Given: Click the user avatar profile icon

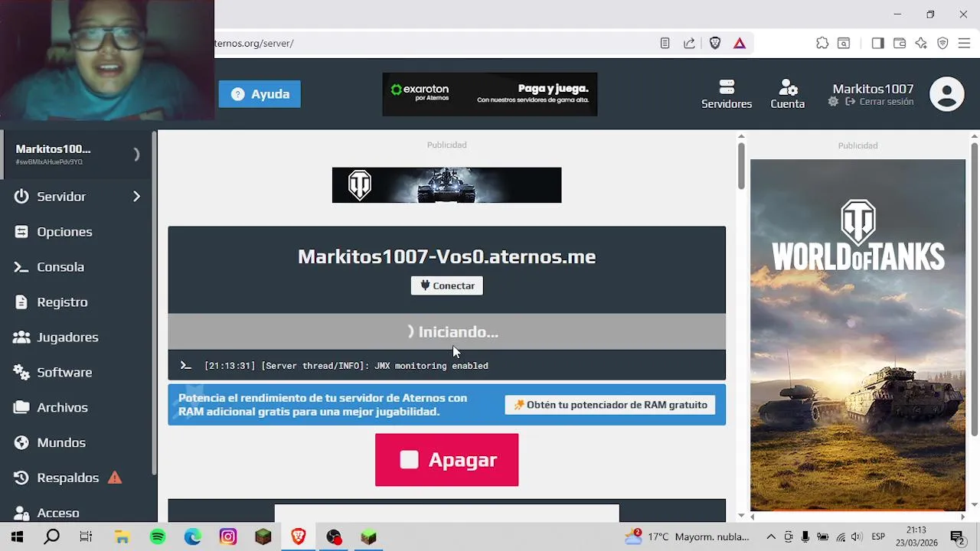Looking at the screenshot, I should click(x=947, y=94).
